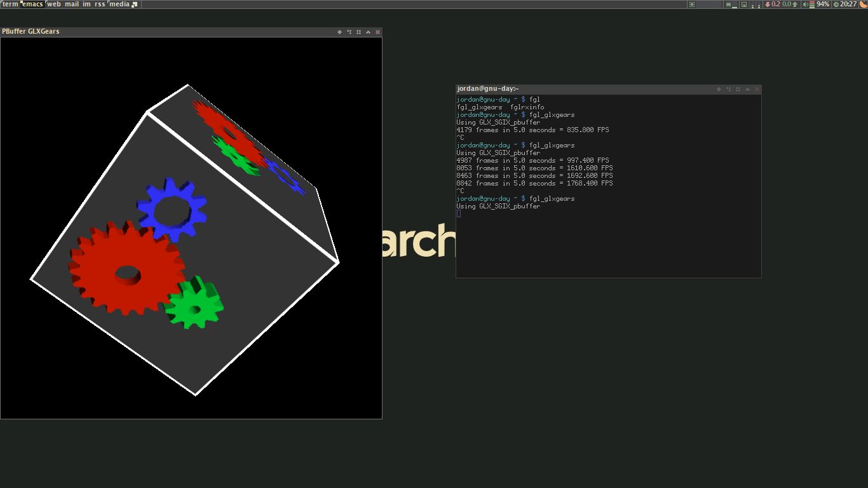Click the green gear on the cube's front face

click(x=193, y=303)
